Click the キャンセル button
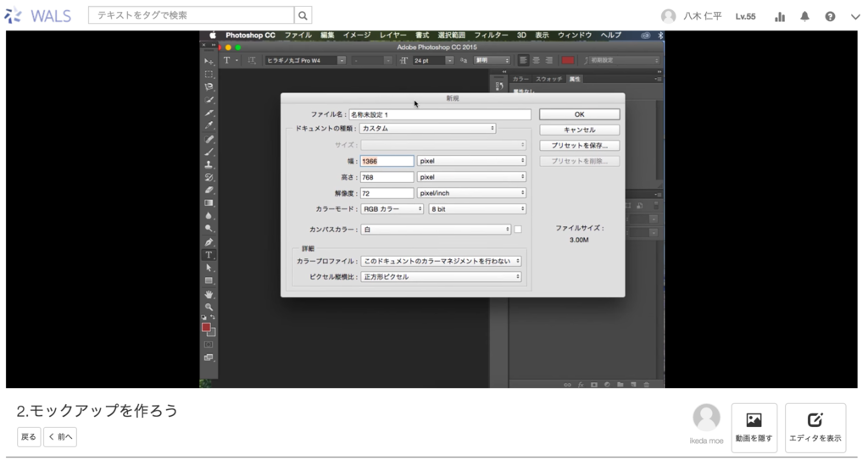The width and height of the screenshot is (868, 471). (579, 130)
